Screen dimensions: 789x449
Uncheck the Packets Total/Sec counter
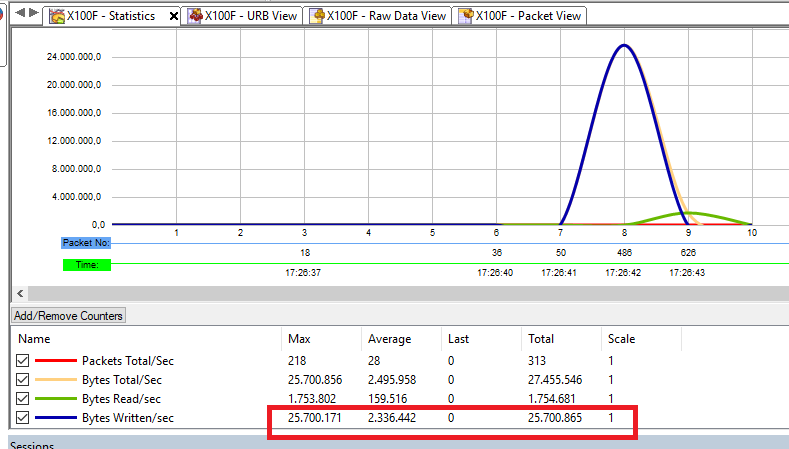point(23,360)
